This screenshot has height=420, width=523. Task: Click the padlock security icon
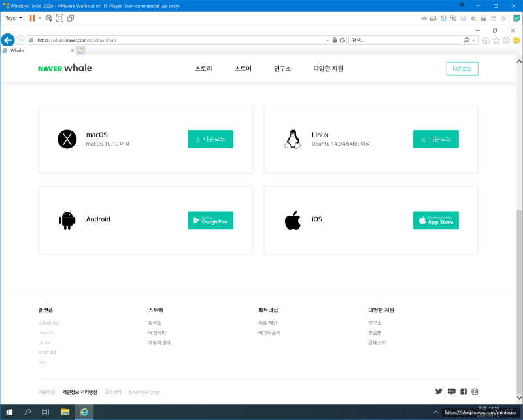[335, 40]
